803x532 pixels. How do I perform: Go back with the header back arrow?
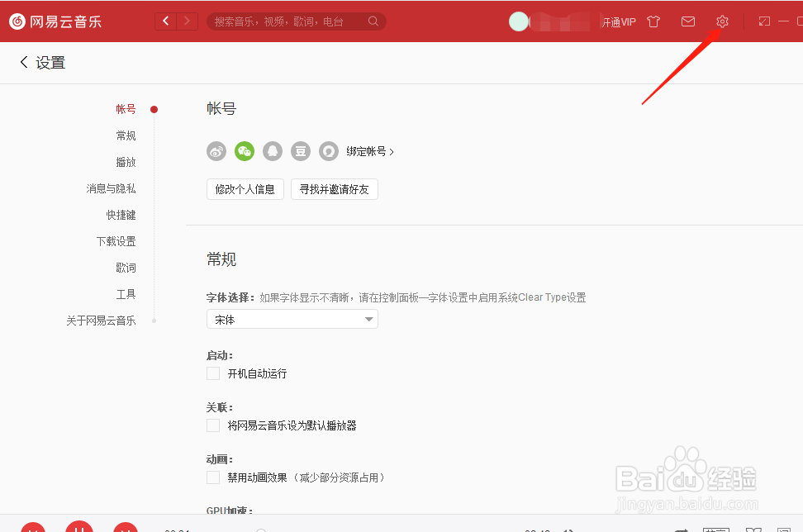pos(165,21)
